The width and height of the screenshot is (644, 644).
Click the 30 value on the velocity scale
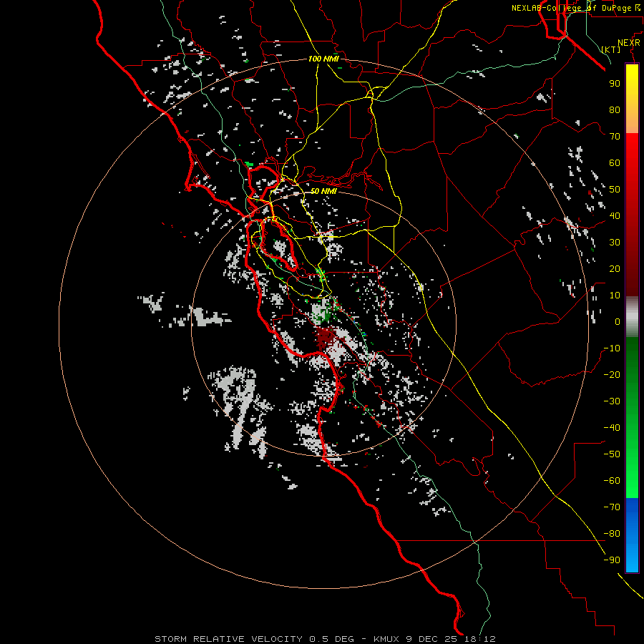[x=615, y=243]
